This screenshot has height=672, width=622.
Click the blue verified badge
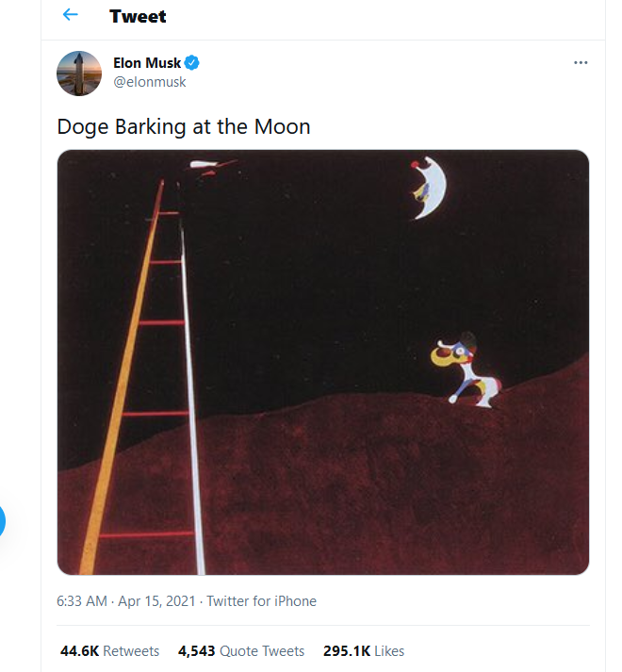coord(192,63)
